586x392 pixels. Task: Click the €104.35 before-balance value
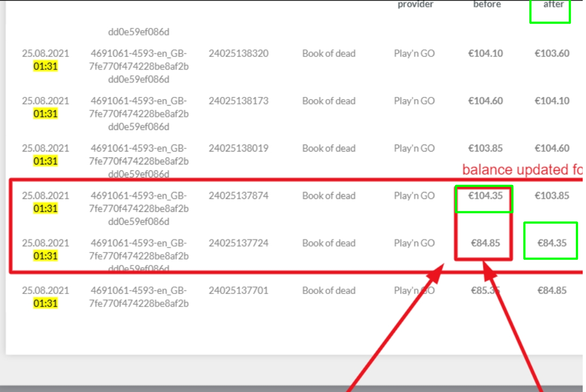pyautogui.click(x=485, y=196)
